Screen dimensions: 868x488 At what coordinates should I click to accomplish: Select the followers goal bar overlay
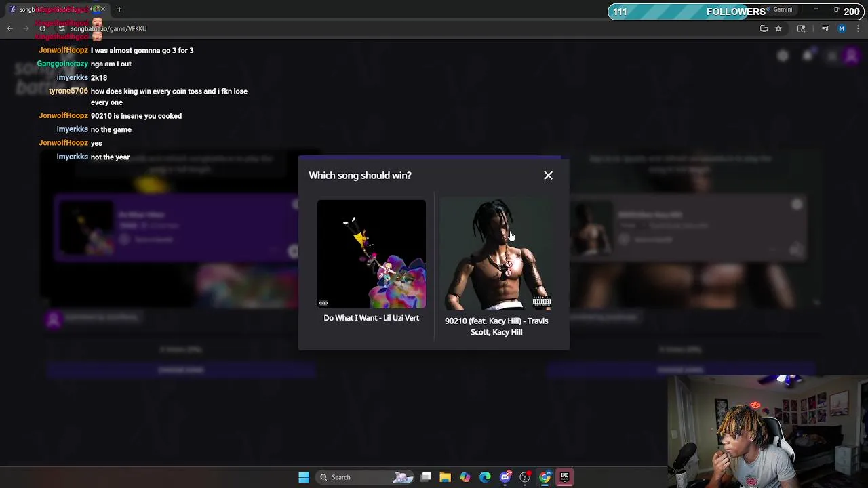coord(737,12)
